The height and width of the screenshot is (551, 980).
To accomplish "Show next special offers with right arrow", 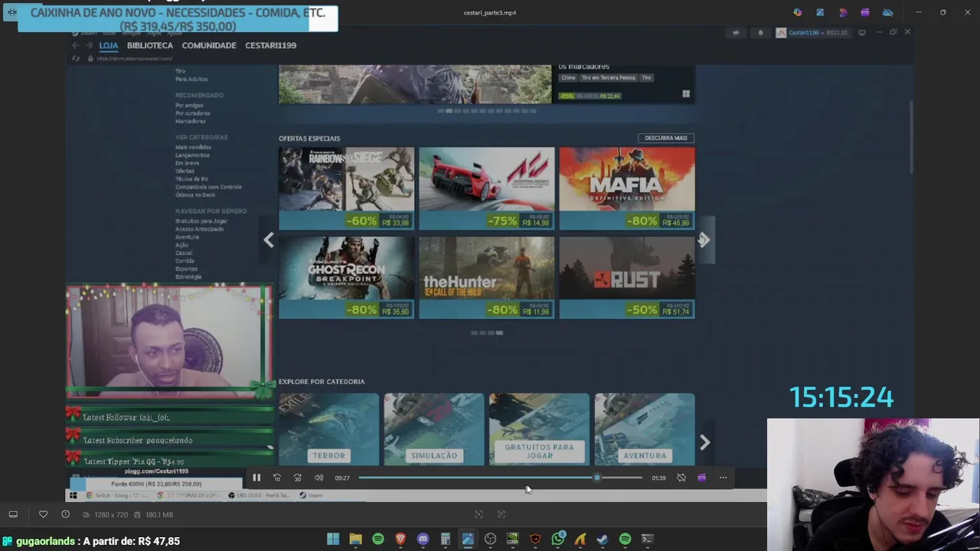I will [705, 240].
